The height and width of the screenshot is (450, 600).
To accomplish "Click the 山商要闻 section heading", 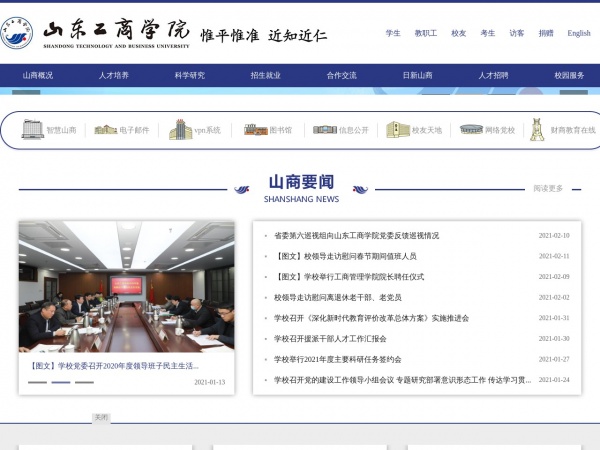I will (301, 182).
